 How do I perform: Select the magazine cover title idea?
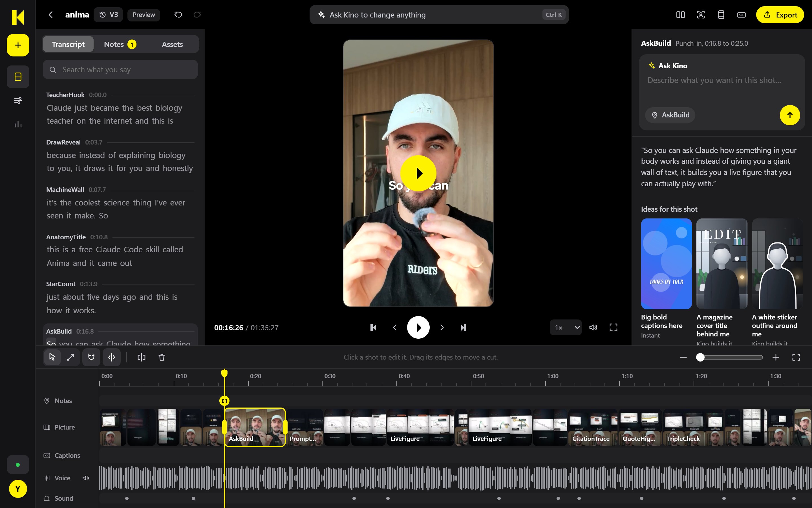pos(721,282)
